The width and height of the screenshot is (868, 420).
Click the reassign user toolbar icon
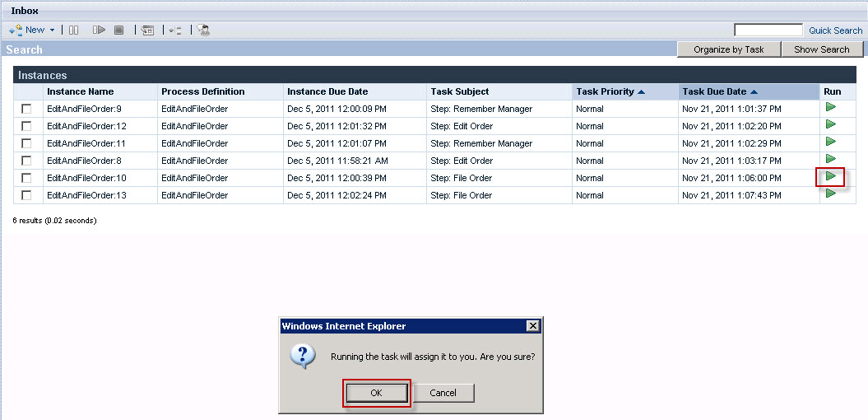point(203,30)
